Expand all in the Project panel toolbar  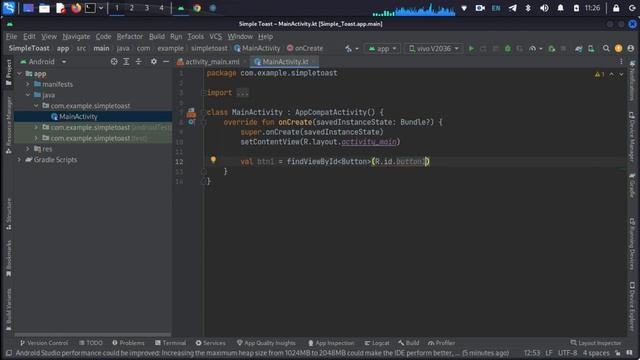pos(126,62)
